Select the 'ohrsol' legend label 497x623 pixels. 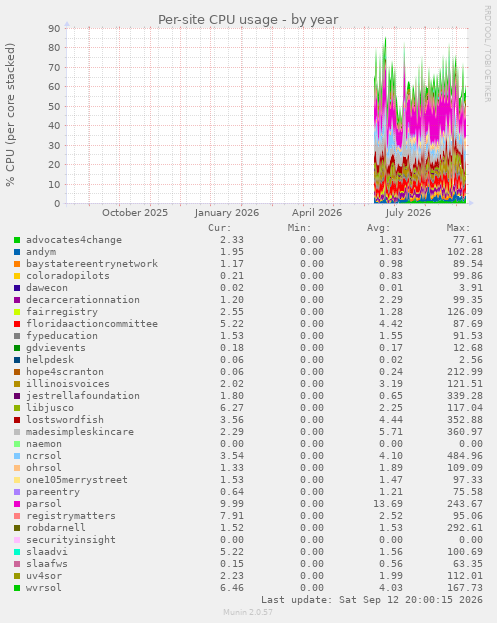[x=44, y=468]
